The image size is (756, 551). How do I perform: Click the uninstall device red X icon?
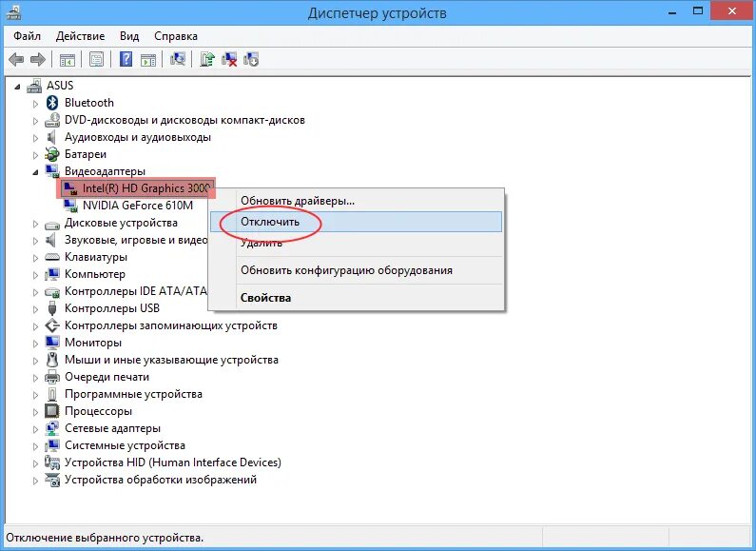point(229,59)
